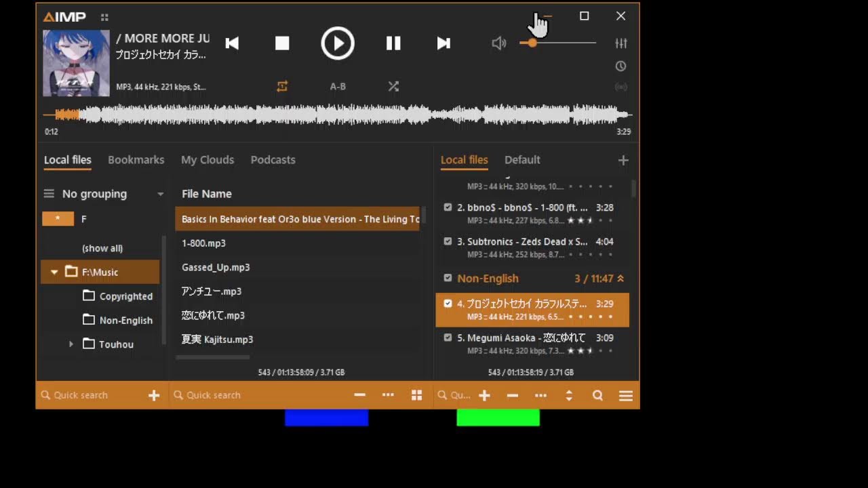Add files with playlist plus button
The height and width of the screenshot is (488, 868).
484,395
